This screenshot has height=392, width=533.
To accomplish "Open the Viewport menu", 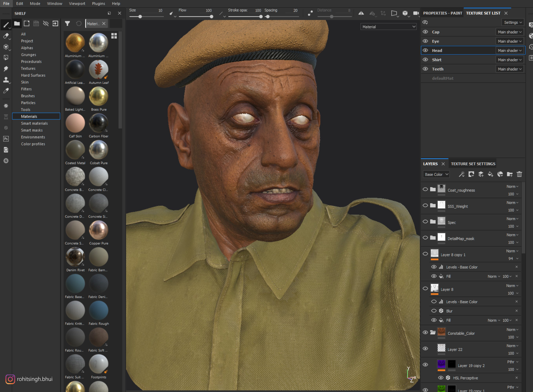I will (x=77, y=3).
